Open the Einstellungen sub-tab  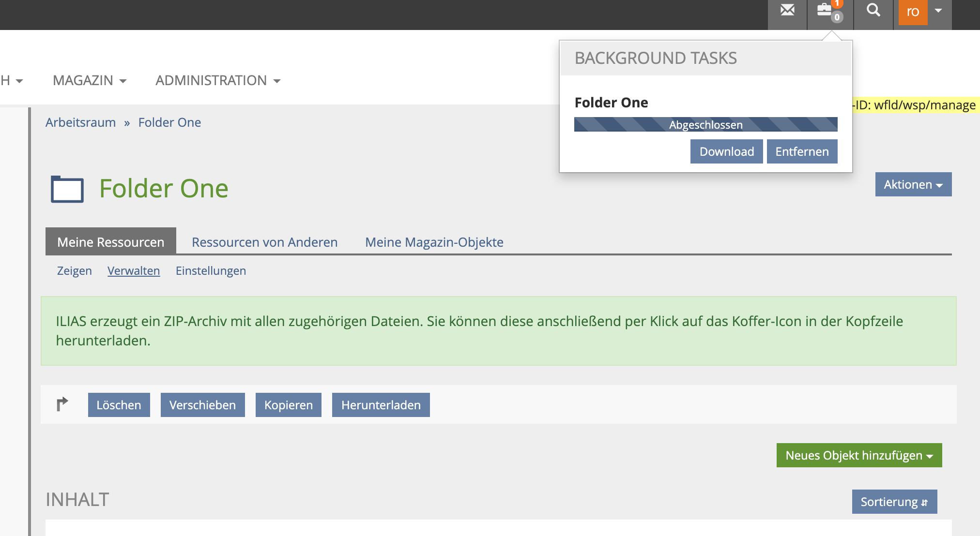[211, 271]
